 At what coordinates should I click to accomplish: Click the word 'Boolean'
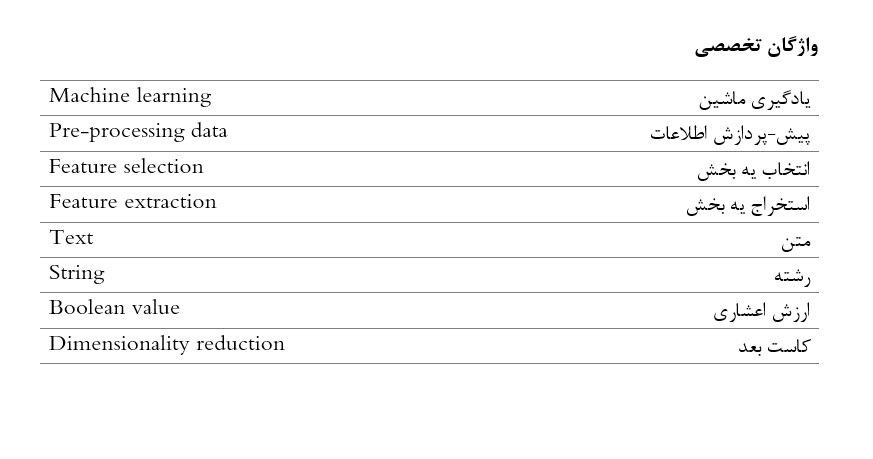(x=86, y=308)
